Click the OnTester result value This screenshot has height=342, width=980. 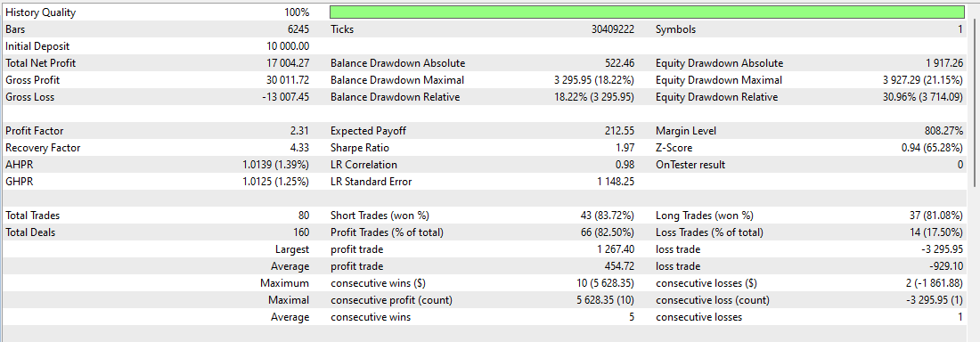pos(960,165)
